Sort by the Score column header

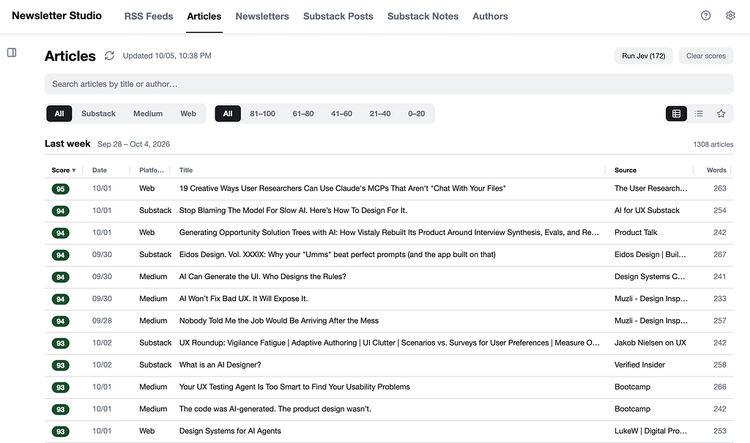pos(64,170)
